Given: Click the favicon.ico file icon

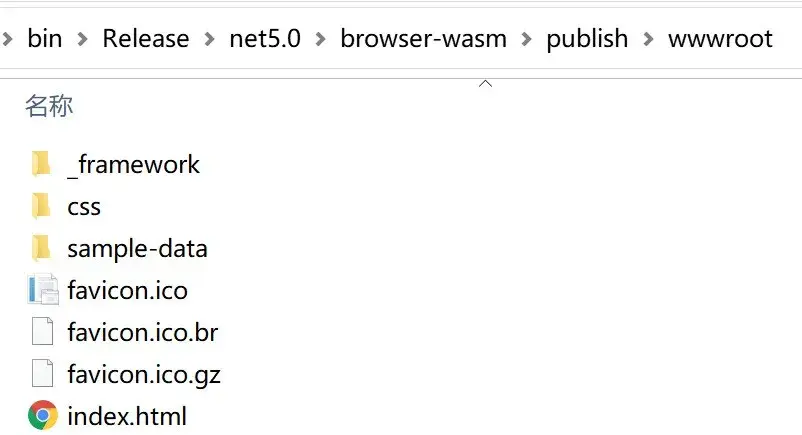Looking at the screenshot, I should (x=43, y=290).
